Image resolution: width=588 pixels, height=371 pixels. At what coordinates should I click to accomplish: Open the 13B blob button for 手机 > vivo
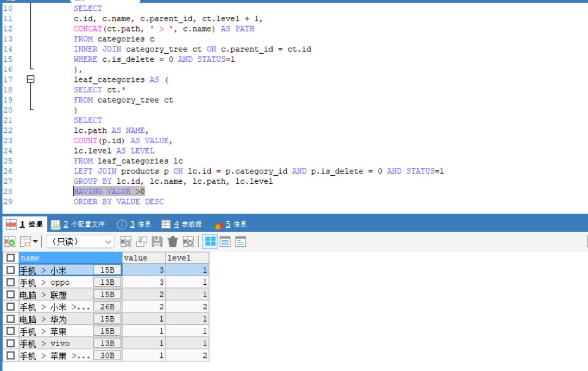[x=108, y=343]
